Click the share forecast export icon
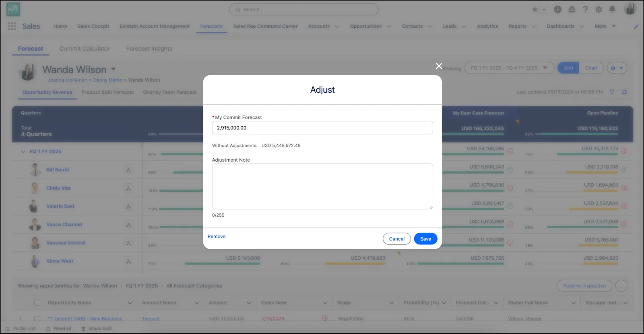The width and height of the screenshot is (644, 334). coord(624,92)
